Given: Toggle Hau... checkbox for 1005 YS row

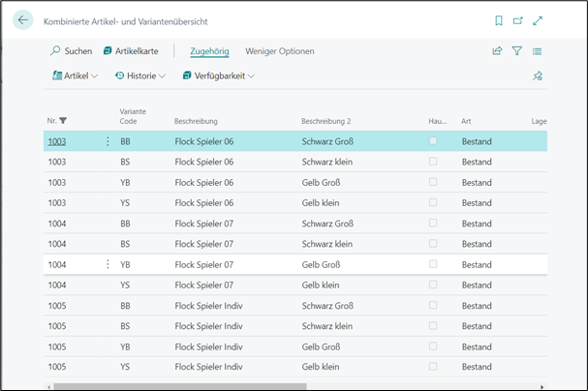Looking at the screenshot, I should (433, 366).
